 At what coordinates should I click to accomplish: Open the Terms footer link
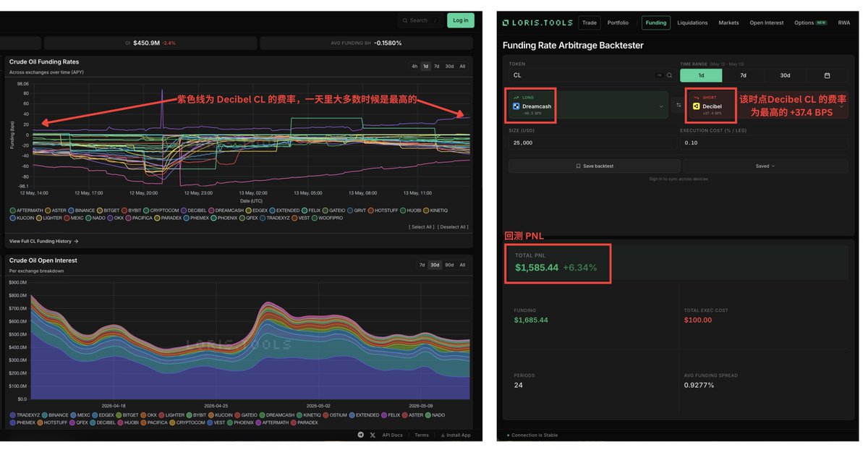422,435
